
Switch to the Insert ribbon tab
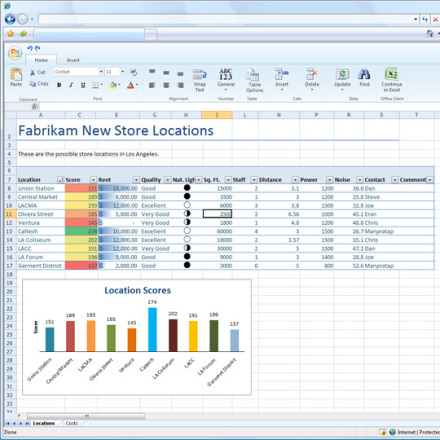pyautogui.click(x=73, y=60)
